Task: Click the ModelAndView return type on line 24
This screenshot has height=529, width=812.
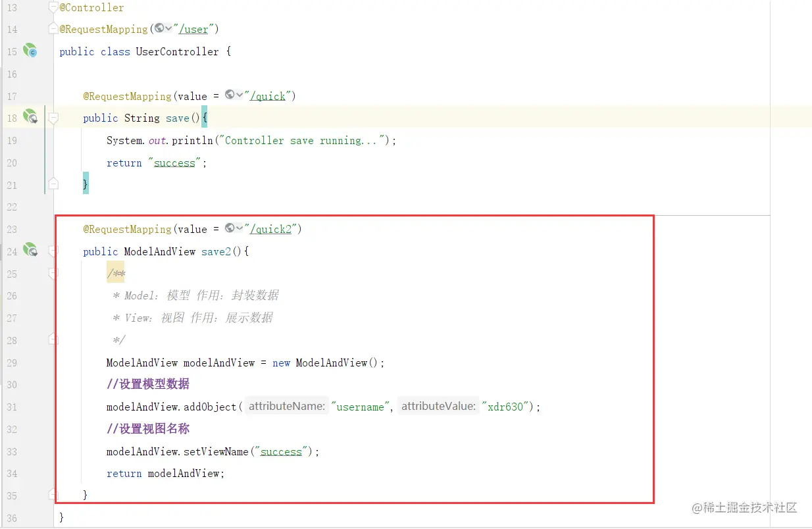Action: tap(159, 251)
